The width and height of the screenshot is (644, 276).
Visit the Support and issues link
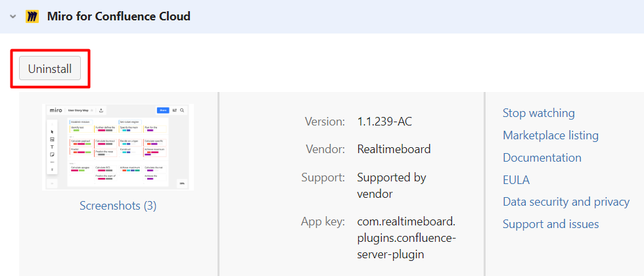(x=550, y=224)
